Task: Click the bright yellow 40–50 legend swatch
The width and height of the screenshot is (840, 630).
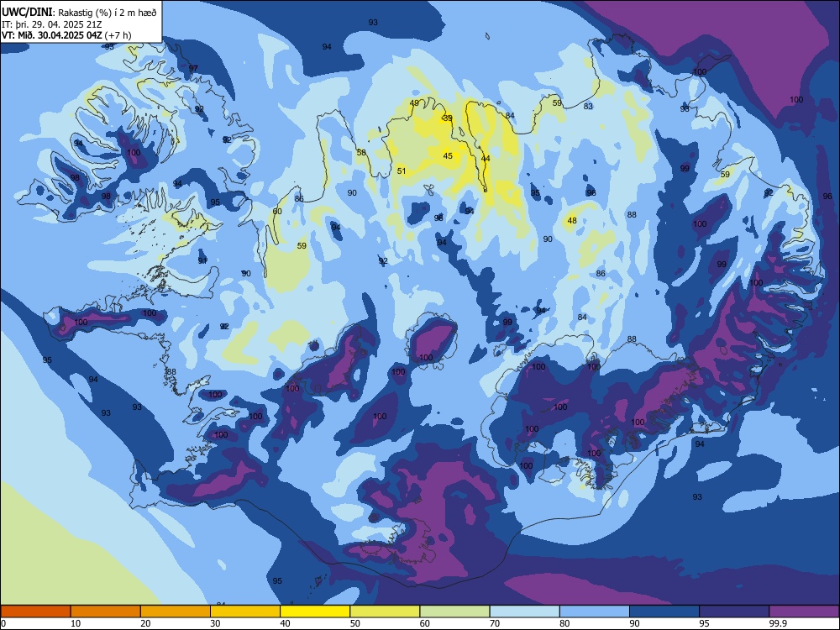Action: pyautogui.click(x=315, y=612)
